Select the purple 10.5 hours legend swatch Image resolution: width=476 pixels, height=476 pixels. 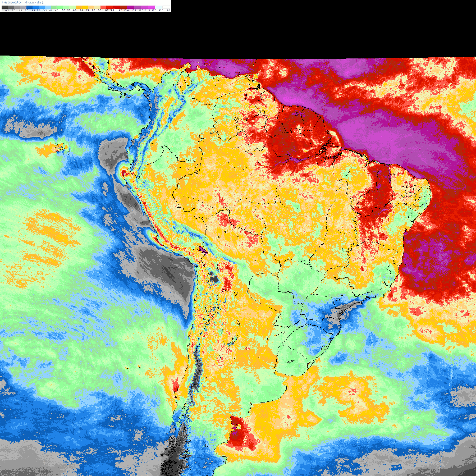[x=131, y=7]
